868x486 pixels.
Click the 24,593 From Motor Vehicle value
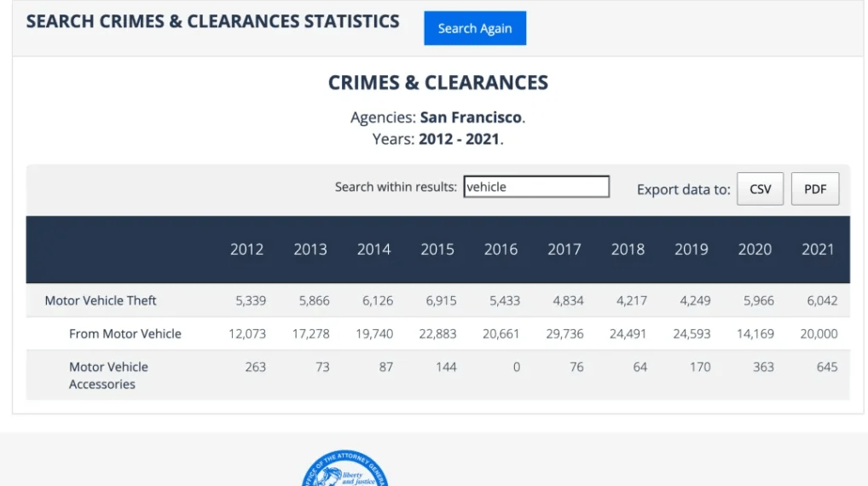pyautogui.click(x=692, y=333)
